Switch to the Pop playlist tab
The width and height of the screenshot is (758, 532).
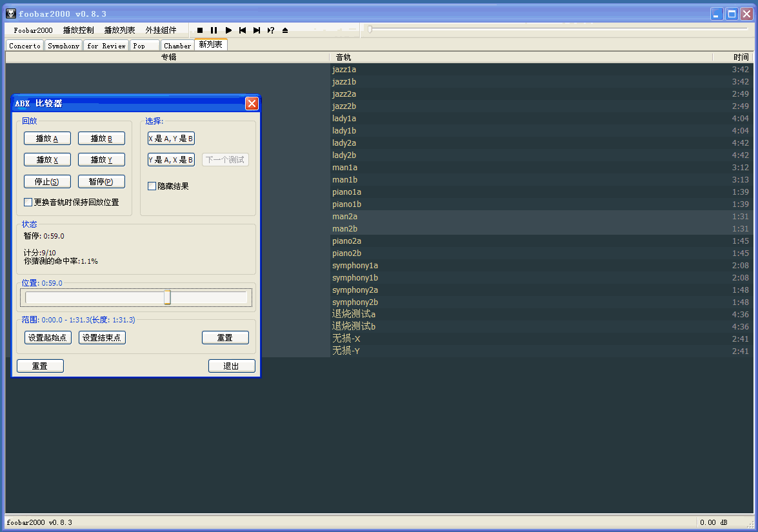tap(145, 45)
